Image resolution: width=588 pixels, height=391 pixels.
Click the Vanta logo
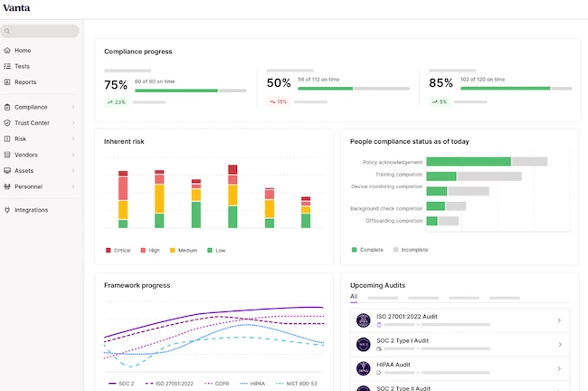pyautogui.click(x=16, y=8)
